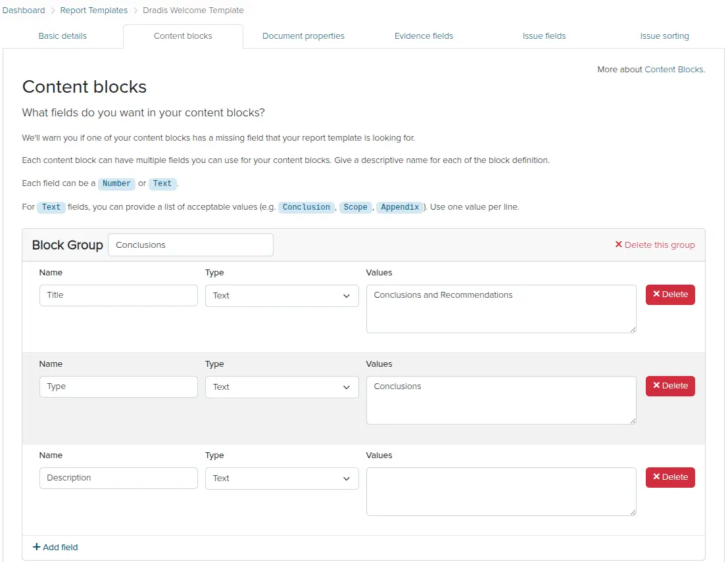Screen dimensions: 728x562
Task: Edit the Block Group name input
Action: click(x=190, y=245)
